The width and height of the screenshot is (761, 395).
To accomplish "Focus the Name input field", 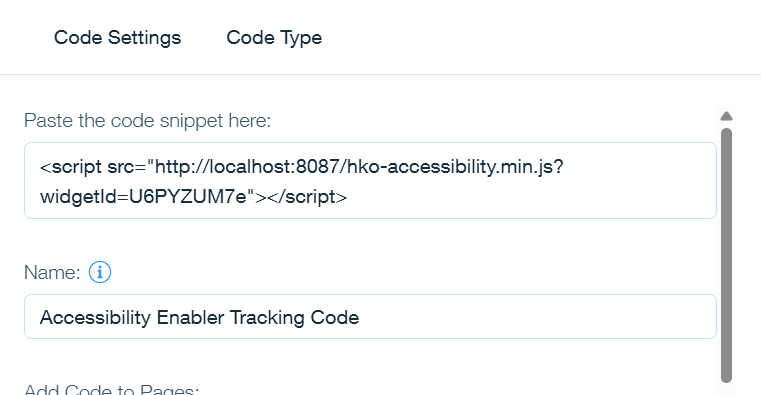I will (x=370, y=316).
